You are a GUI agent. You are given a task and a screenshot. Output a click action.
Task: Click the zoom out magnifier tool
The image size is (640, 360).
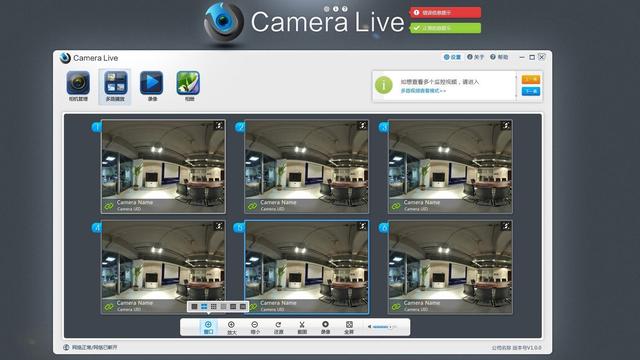point(255,327)
